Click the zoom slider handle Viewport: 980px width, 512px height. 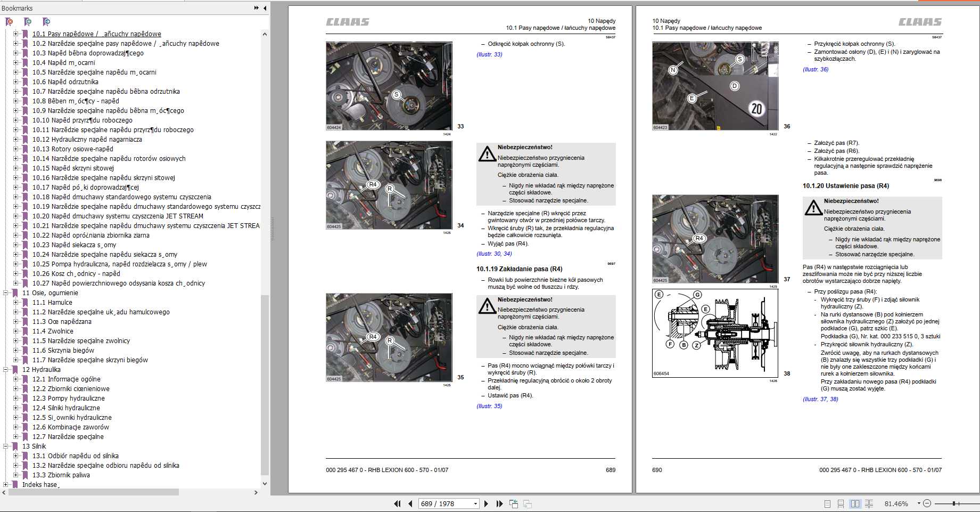954,503
